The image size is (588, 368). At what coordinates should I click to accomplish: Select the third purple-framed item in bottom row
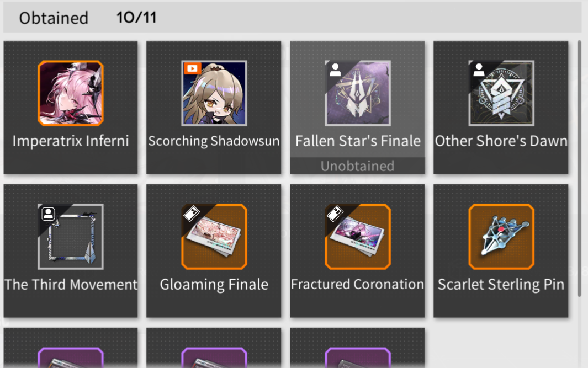(358, 358)
